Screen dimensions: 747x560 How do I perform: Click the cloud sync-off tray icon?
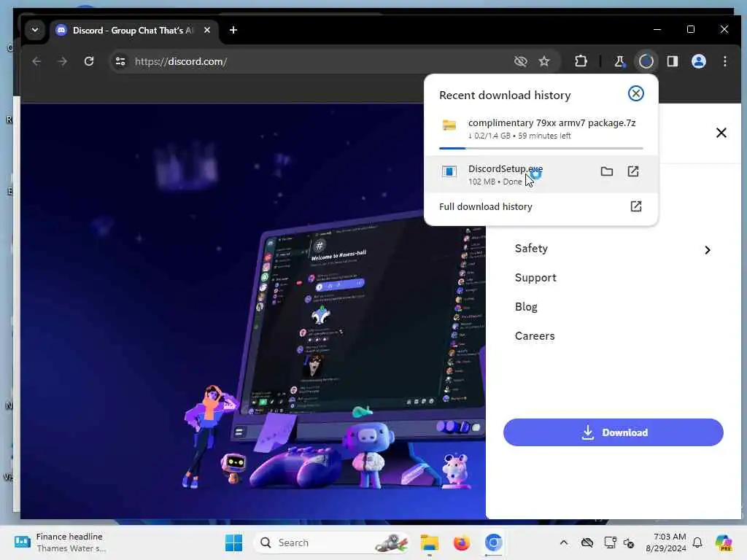pos(587,542)
